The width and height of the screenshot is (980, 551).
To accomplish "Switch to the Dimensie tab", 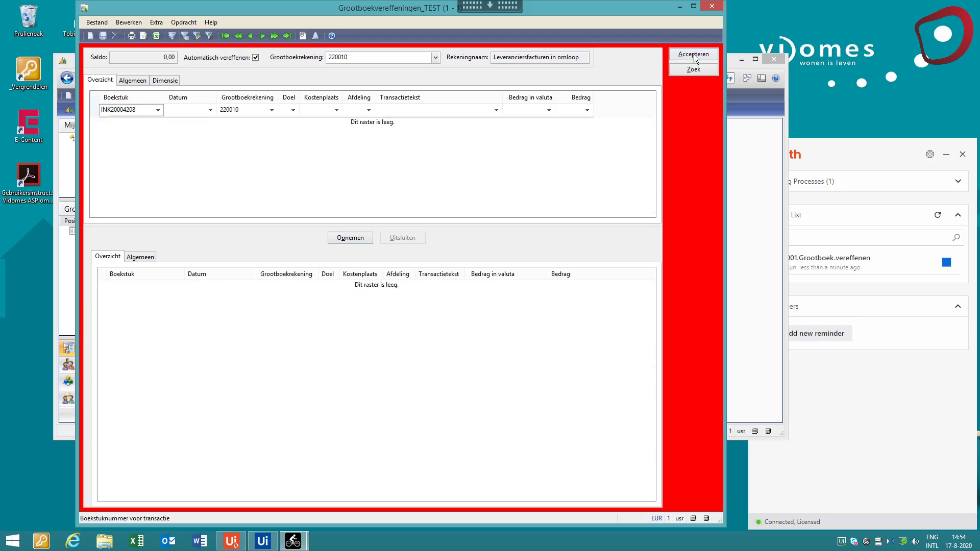I will pos(165,81).
